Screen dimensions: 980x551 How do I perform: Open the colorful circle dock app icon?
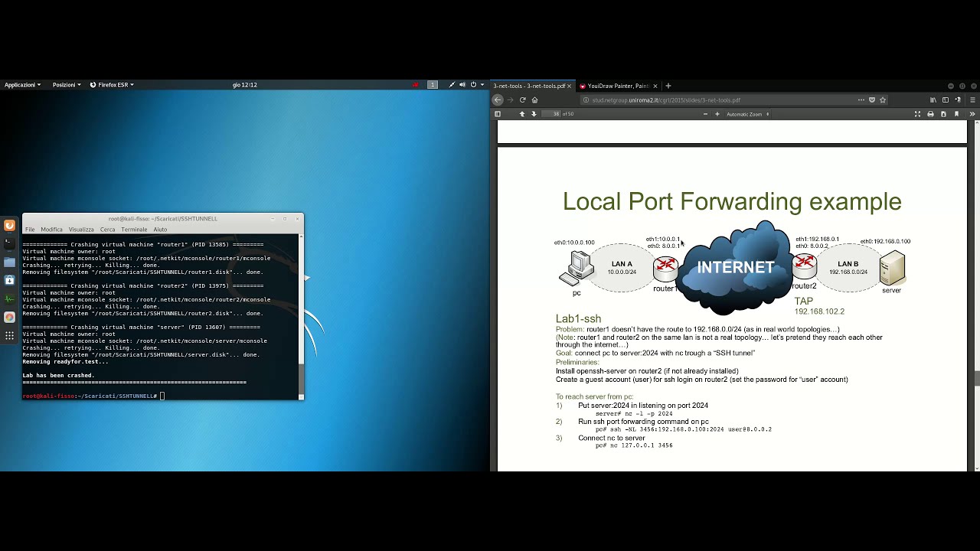point(9,317)
